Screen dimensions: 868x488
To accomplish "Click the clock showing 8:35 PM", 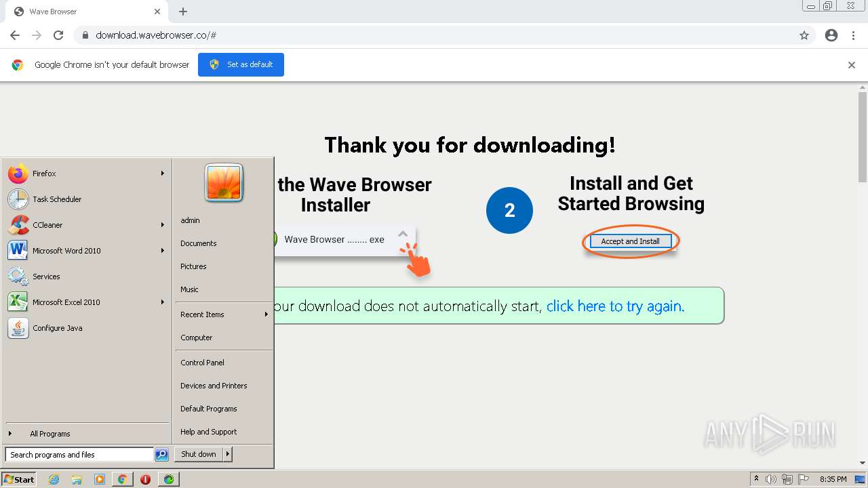I will point(833,479).
